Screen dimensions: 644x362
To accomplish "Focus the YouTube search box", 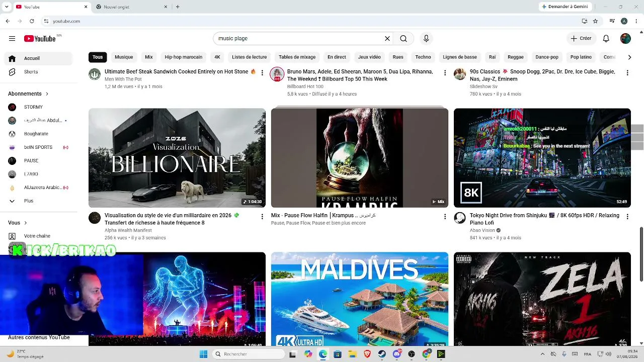I will (298, 39).
